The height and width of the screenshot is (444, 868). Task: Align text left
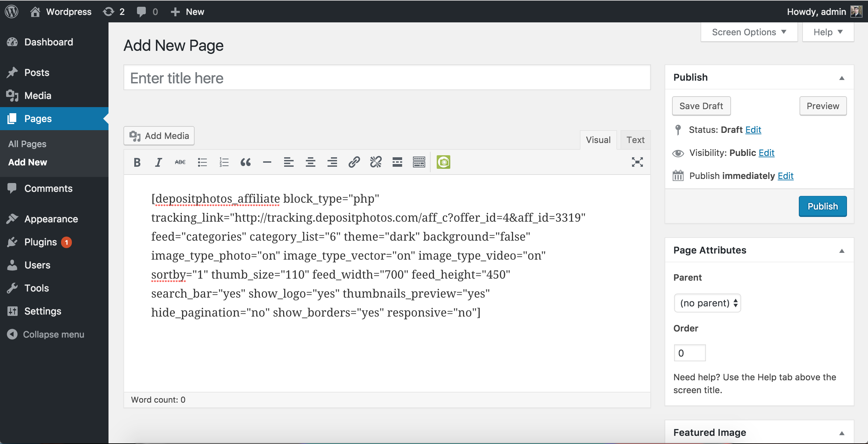click(289, 162)
